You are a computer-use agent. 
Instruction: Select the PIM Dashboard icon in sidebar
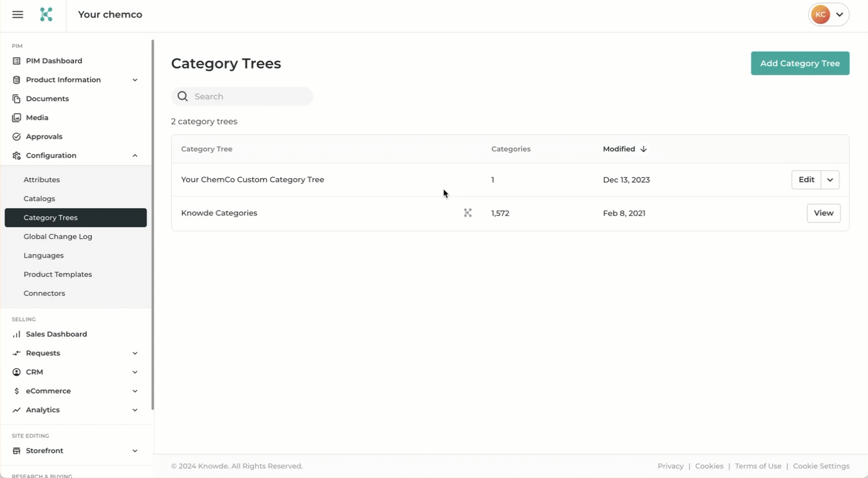(x=16, y=60)
